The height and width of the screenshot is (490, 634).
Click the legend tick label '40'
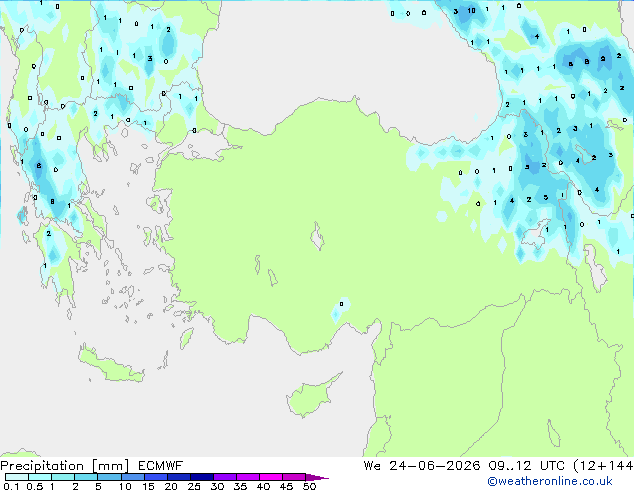(263, 486)
